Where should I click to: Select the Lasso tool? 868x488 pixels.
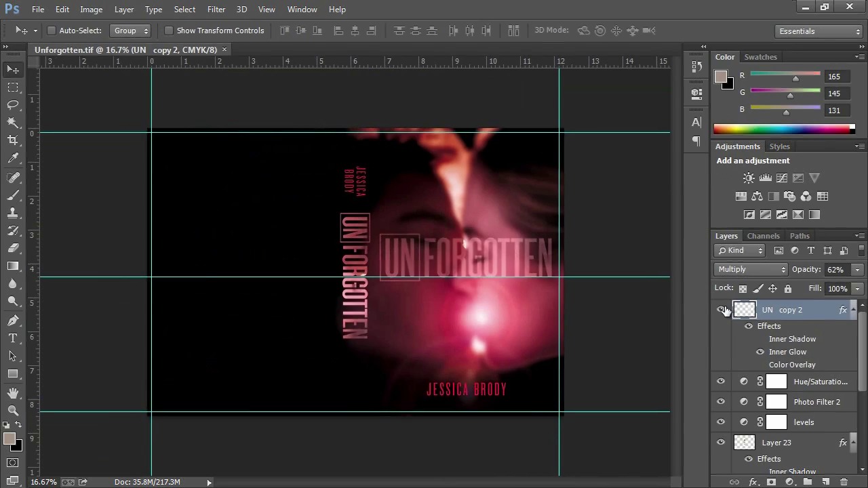(x=13, y=104)
